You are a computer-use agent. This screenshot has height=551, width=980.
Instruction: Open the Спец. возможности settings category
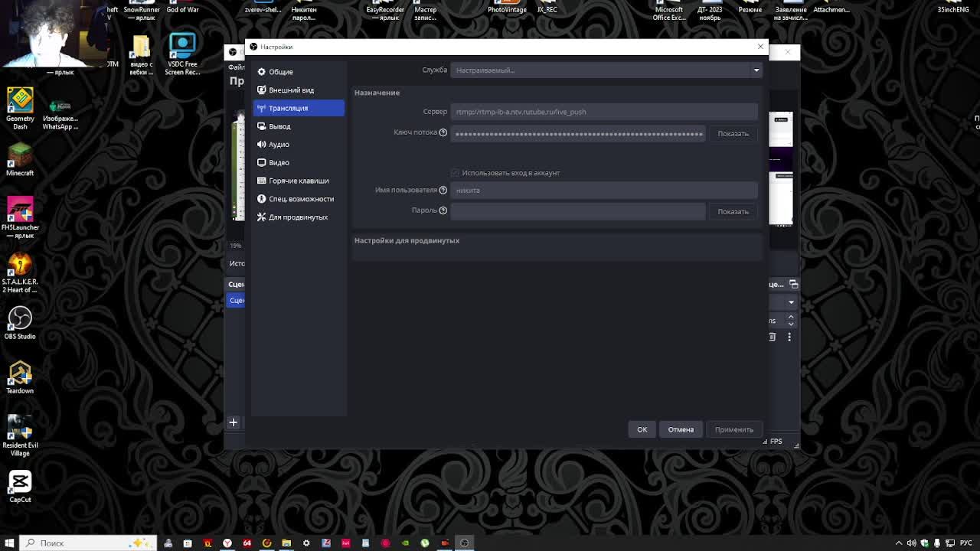pos(299,199)
